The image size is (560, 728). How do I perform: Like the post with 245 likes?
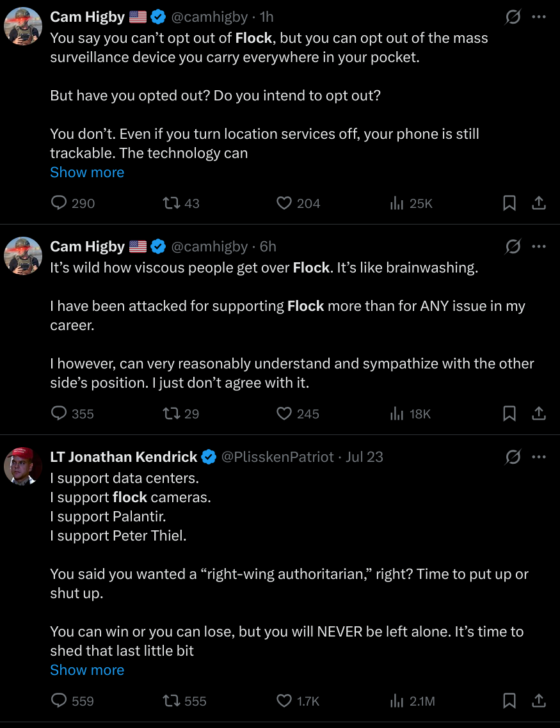[x=298, y=414]
